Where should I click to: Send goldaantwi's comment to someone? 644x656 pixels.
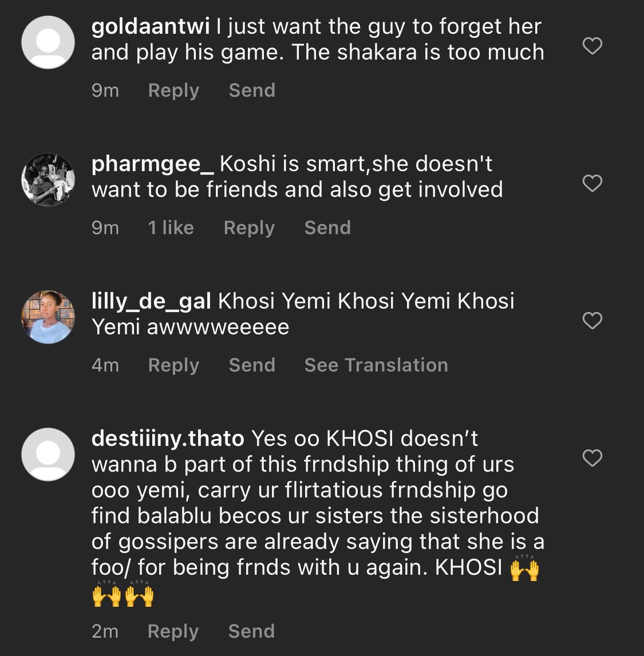tap(252, 90)
